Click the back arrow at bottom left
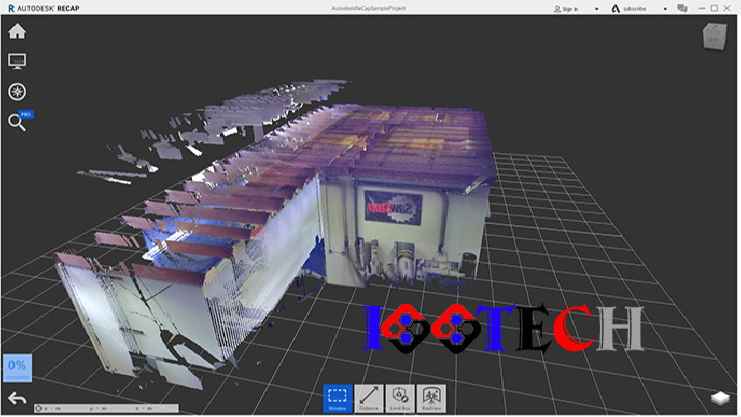Screen dimensions: 741x417 [x=16, y=397]
